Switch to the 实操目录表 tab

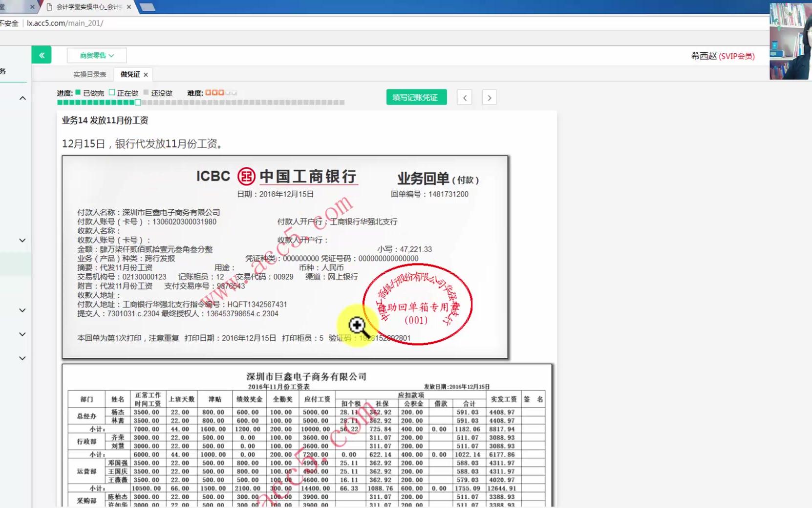click(x=89, y=74)
